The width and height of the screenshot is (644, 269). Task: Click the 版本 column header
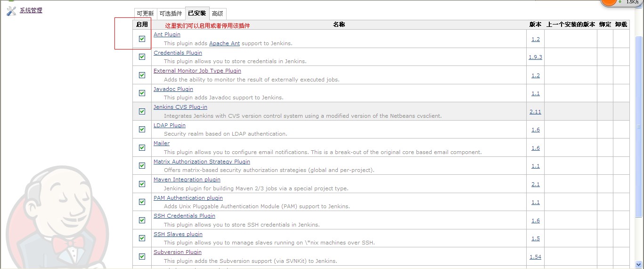[535, 24]
